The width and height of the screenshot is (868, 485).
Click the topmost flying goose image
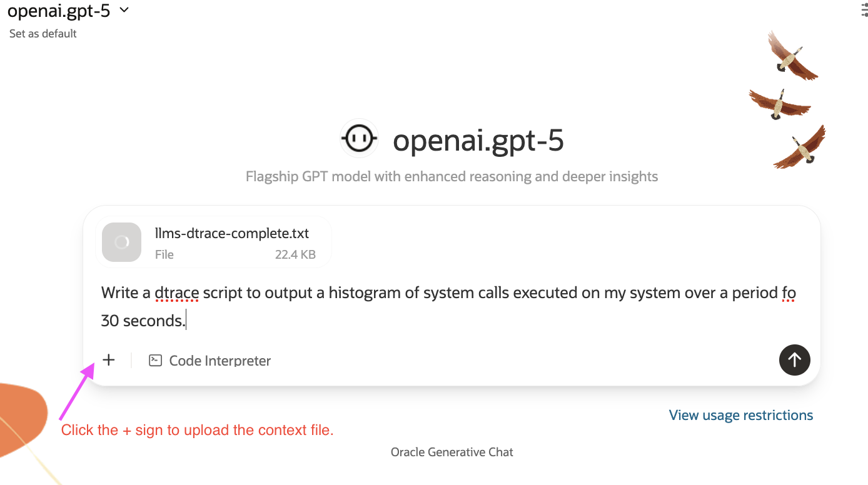(791, 56)
